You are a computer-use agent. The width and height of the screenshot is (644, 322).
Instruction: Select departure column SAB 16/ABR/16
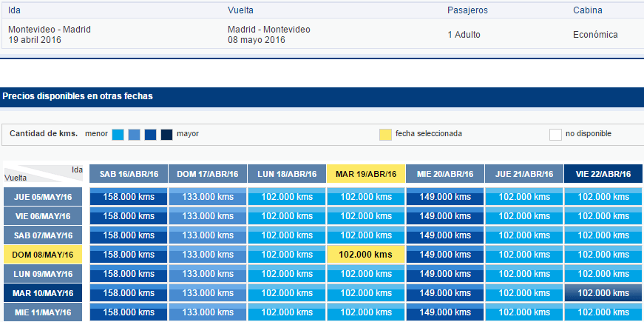click(x=129, y=174)
